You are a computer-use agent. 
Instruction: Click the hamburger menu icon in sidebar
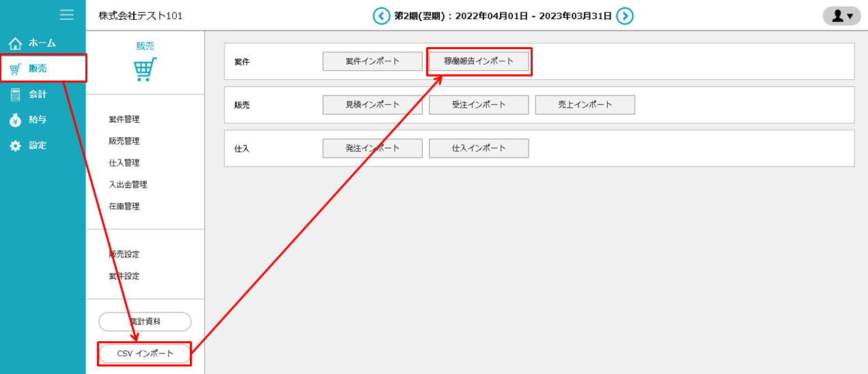pyautogui.click(x=66, y=15)
